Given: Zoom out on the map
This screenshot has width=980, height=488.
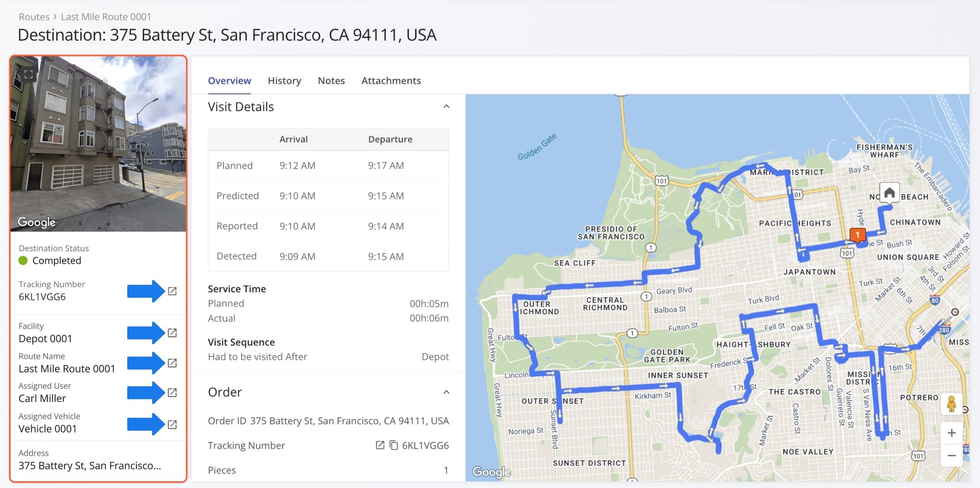Looking at the screenshot, I should (951, 455).
